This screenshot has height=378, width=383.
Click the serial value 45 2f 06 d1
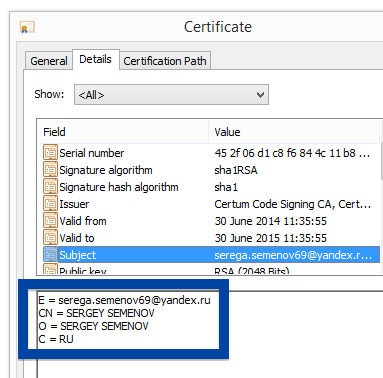[x=292, y=153]
